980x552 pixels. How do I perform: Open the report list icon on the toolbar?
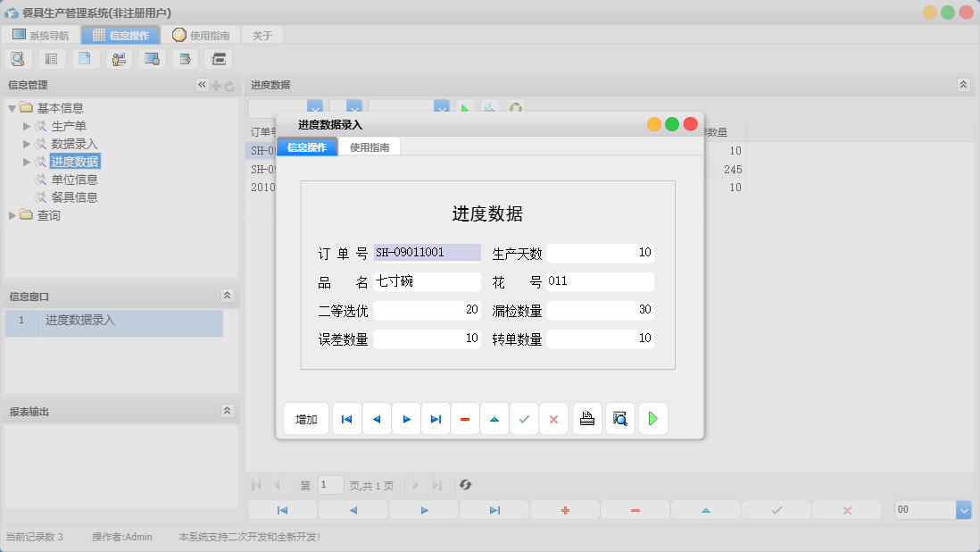(x=51, y=58)
